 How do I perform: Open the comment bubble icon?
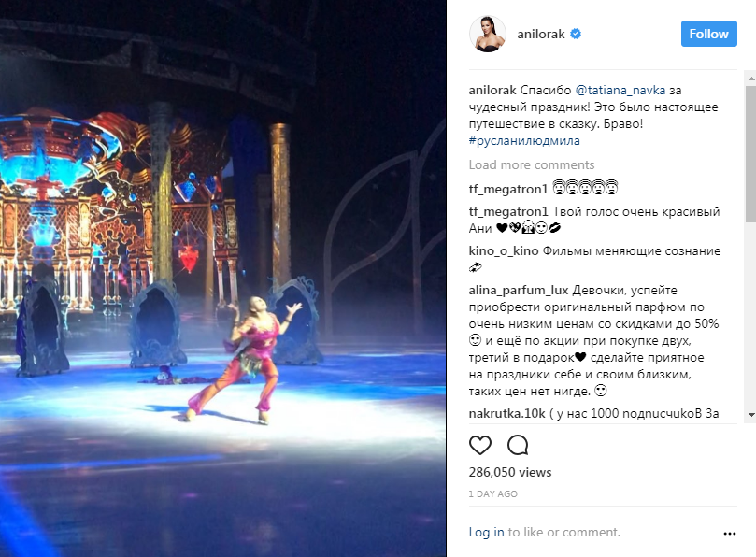coord(518,445)
